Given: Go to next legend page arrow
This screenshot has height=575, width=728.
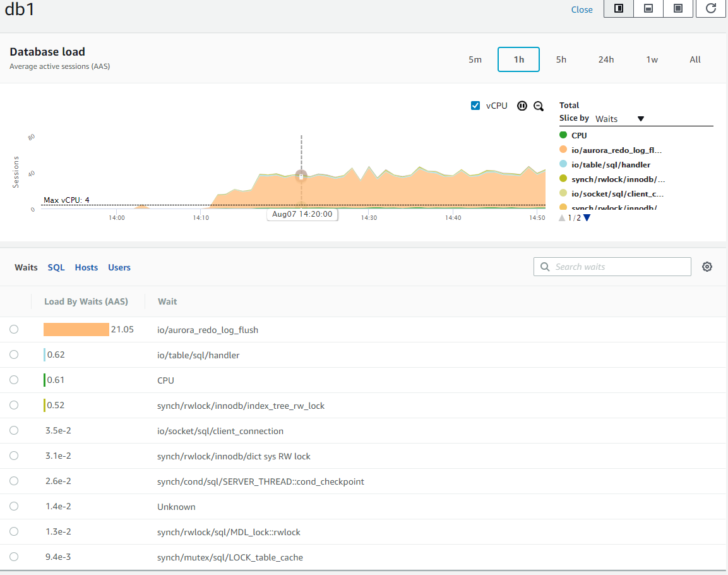Looking at the screenshot, I should pyautogui.click(x=587, y=218).
